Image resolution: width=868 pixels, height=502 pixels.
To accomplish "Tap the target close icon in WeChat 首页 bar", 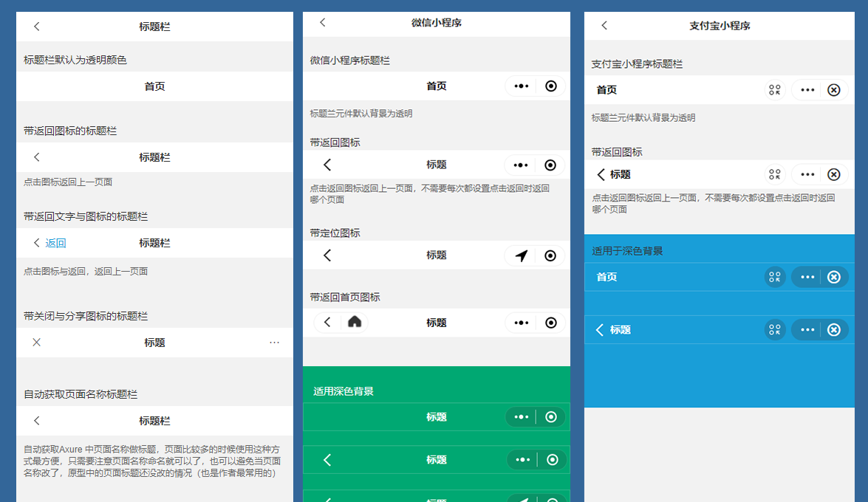I will click(x=551, y=86).
